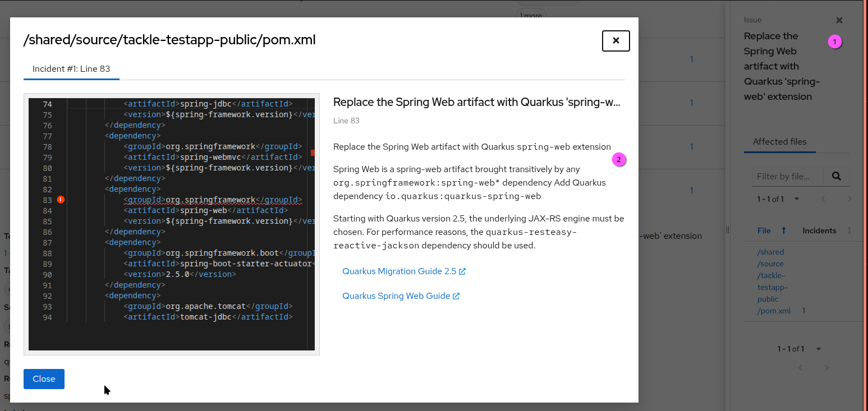This screenshot has height=411, width=868.
Task: Click the sort icon beside Incidents header
Action: pyautogui.click(x=849, y=230)
